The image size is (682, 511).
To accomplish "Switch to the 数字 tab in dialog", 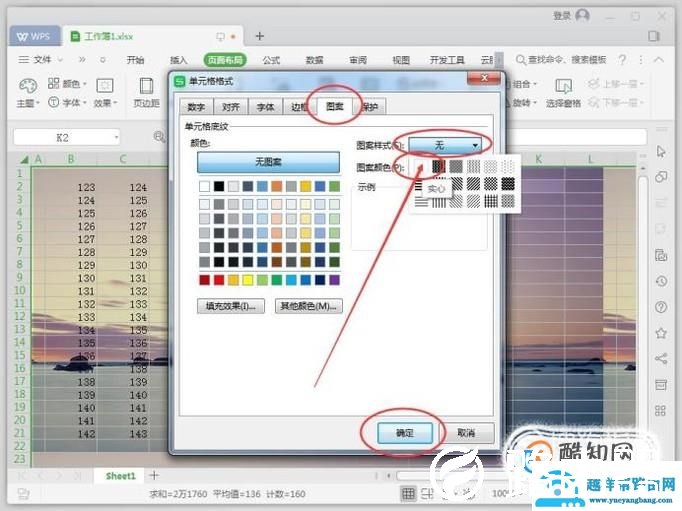I will tap(196, 107).
